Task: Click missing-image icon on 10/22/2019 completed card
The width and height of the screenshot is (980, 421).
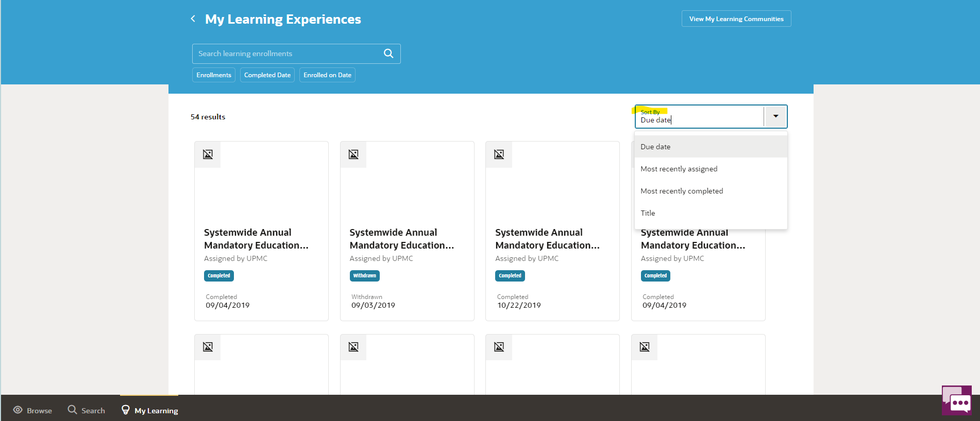Action: click(499, 154)
